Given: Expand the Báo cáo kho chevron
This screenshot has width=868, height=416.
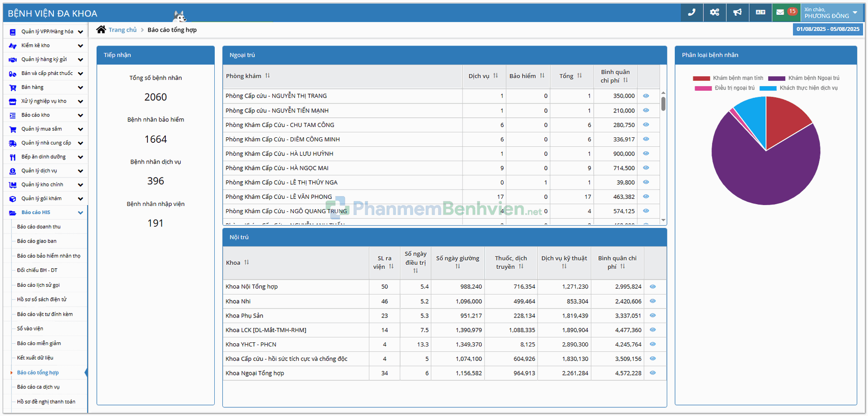Looking at the screenshot, I should (80, 115).
